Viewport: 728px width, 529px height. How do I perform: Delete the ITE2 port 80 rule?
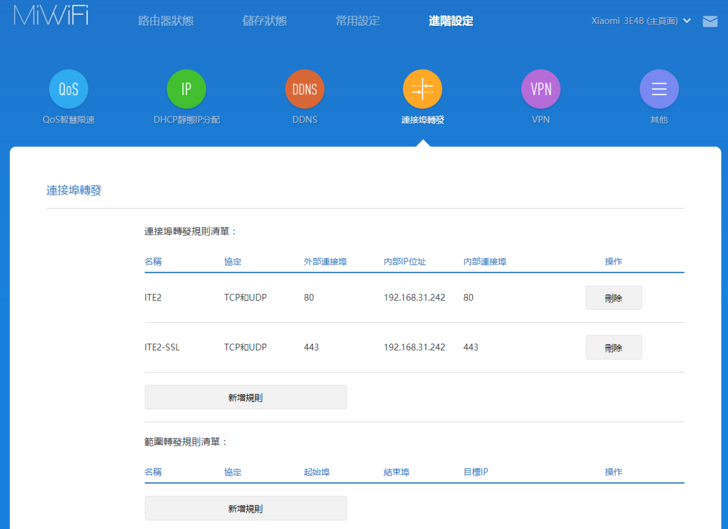coord(613,298)
